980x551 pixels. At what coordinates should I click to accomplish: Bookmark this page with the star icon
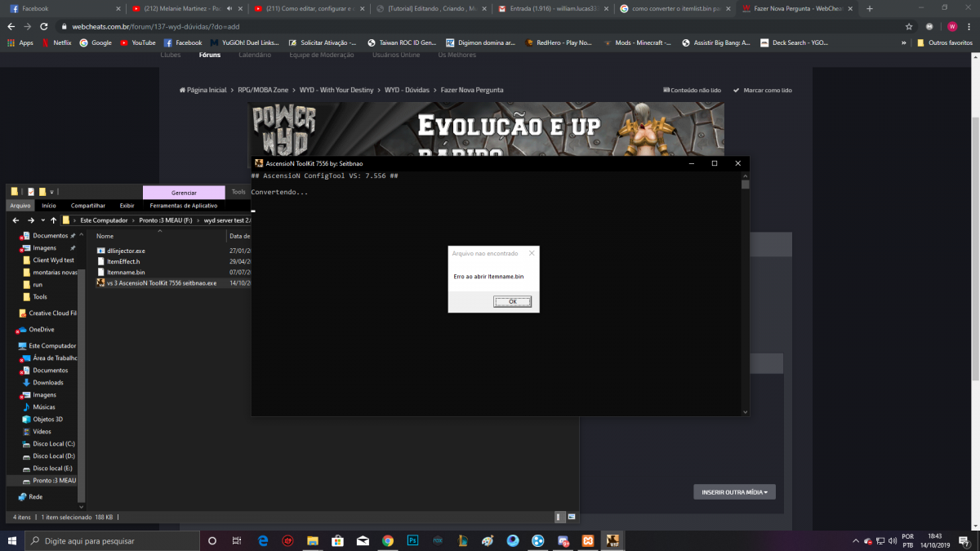tap(908, 26)
